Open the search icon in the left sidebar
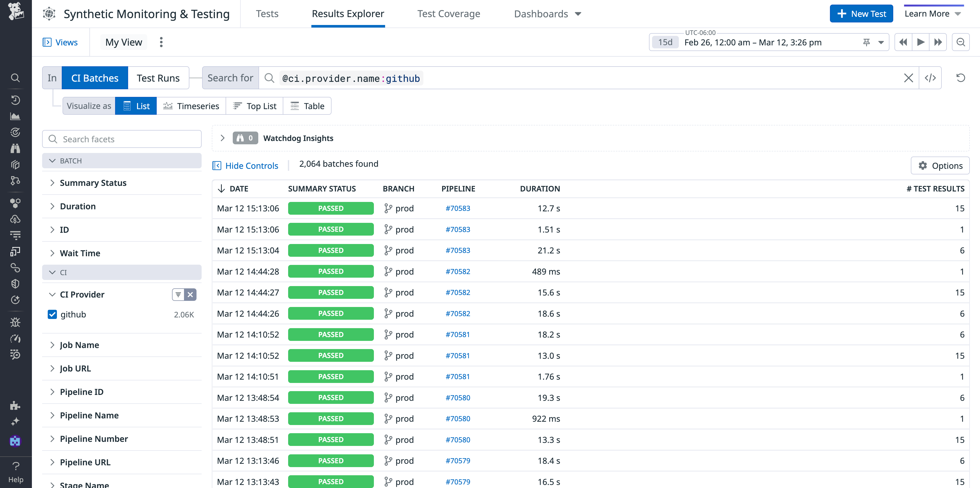 (x=15, y=78)
